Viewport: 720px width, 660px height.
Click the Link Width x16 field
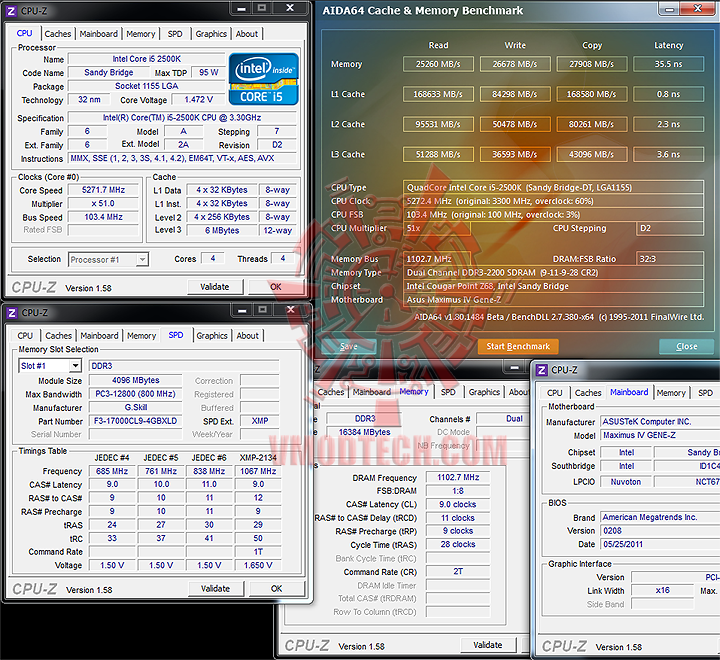pos(663,591)
